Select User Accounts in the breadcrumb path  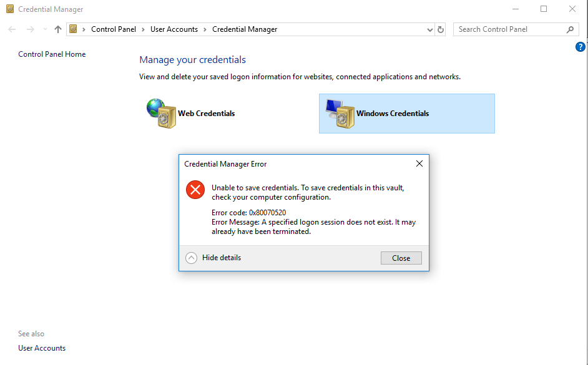click(x=174, y=29)
